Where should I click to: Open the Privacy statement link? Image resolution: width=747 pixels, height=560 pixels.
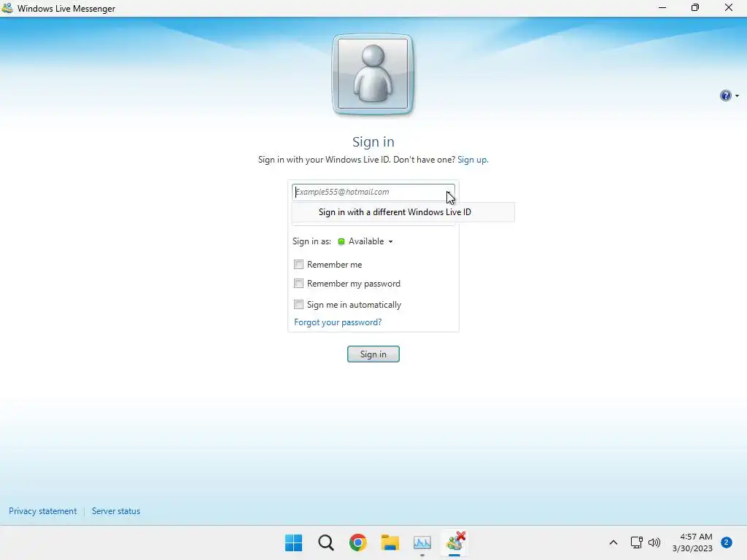43,511
